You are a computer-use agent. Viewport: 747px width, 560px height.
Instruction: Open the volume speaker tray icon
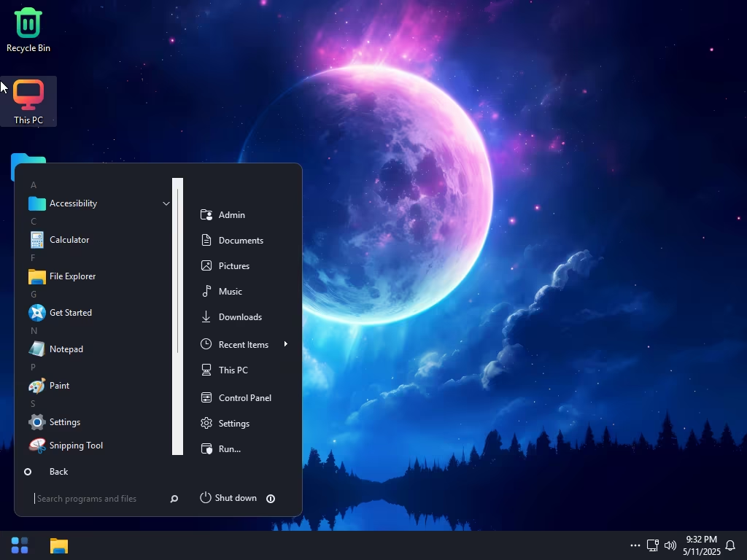(x=670, y=545)
